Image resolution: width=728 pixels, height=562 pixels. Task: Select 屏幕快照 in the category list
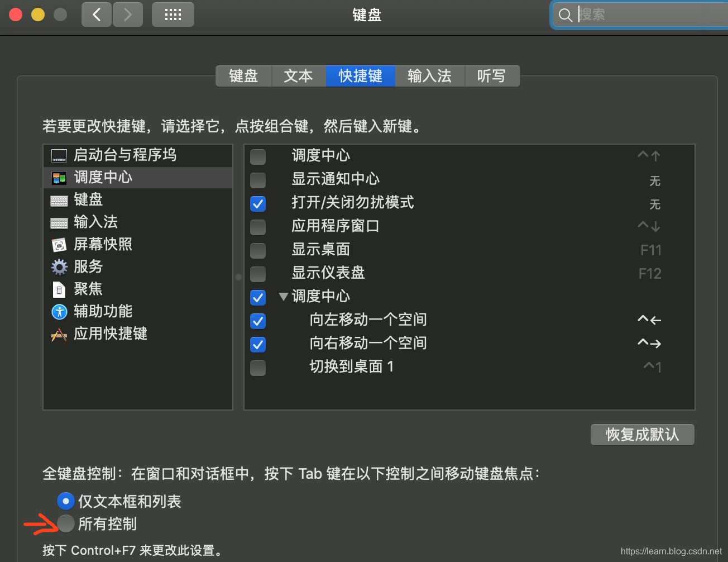tap(138, 245)
